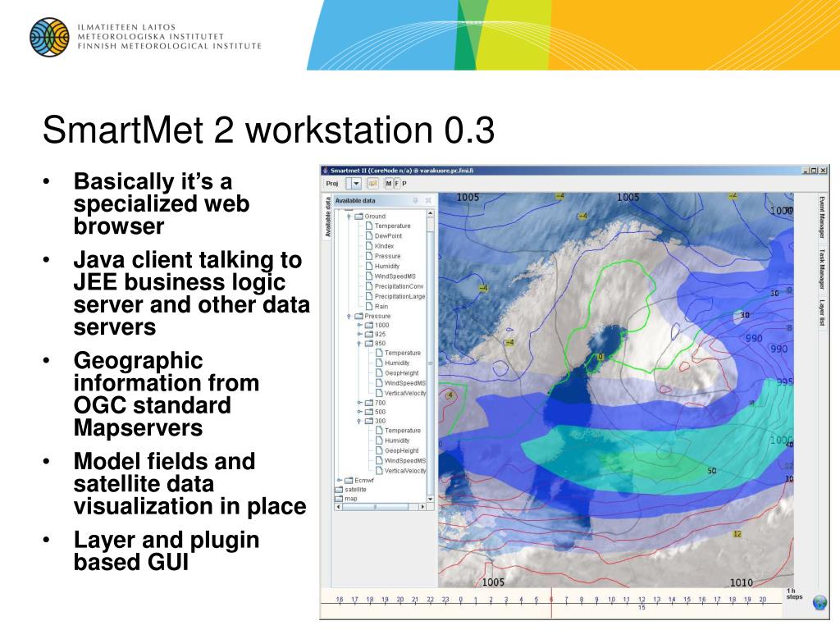Open the Layer list side tab

(x=822, y=313)
